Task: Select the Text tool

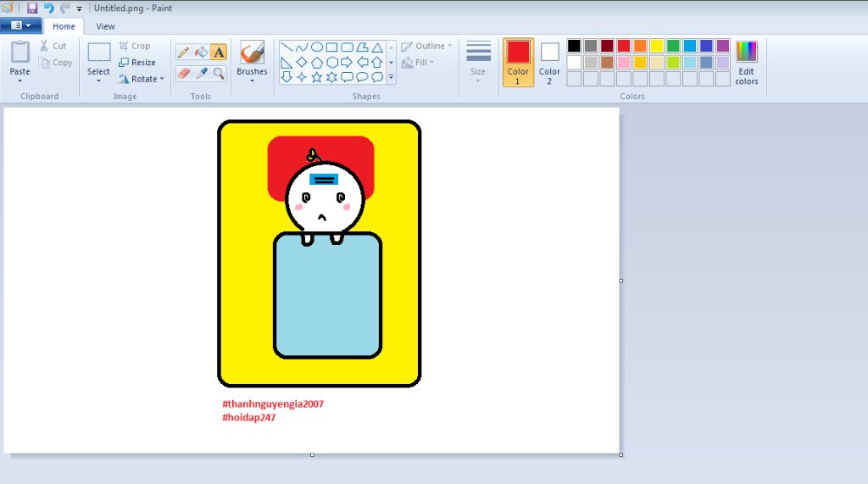Action: (219, 53)
